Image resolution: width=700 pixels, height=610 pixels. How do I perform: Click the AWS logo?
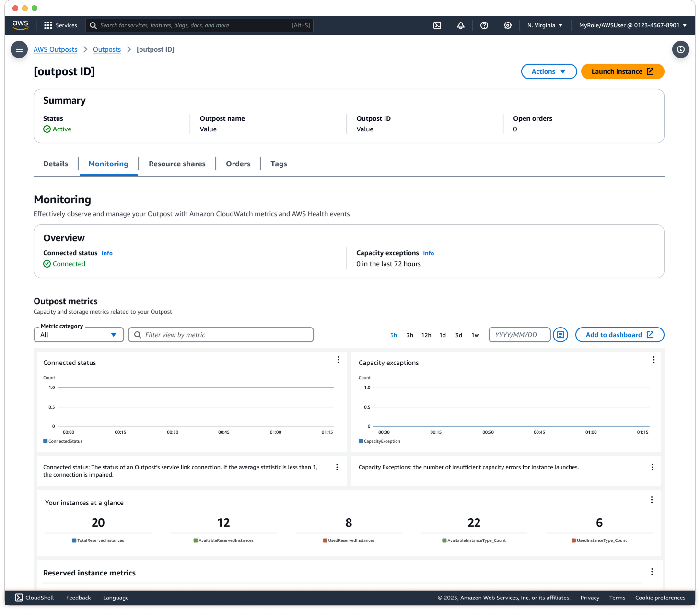[20, 25]
